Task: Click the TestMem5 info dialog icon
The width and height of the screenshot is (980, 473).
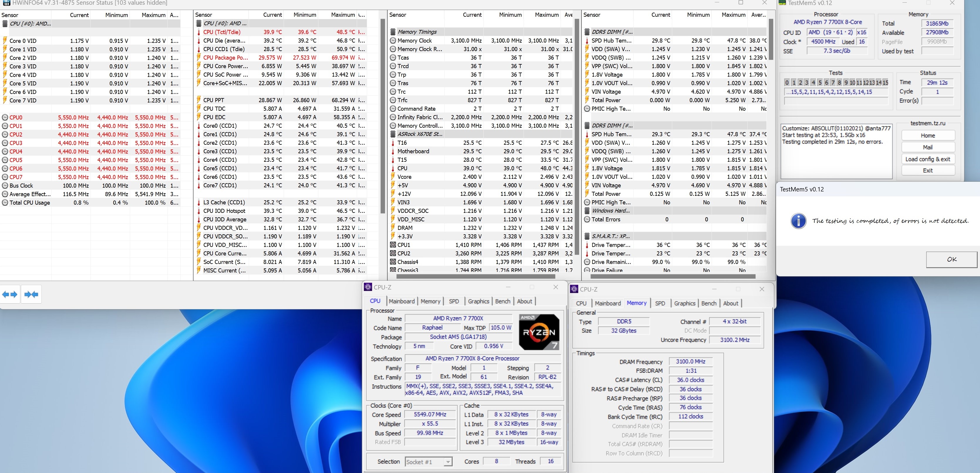Action: tap(798, 221)
